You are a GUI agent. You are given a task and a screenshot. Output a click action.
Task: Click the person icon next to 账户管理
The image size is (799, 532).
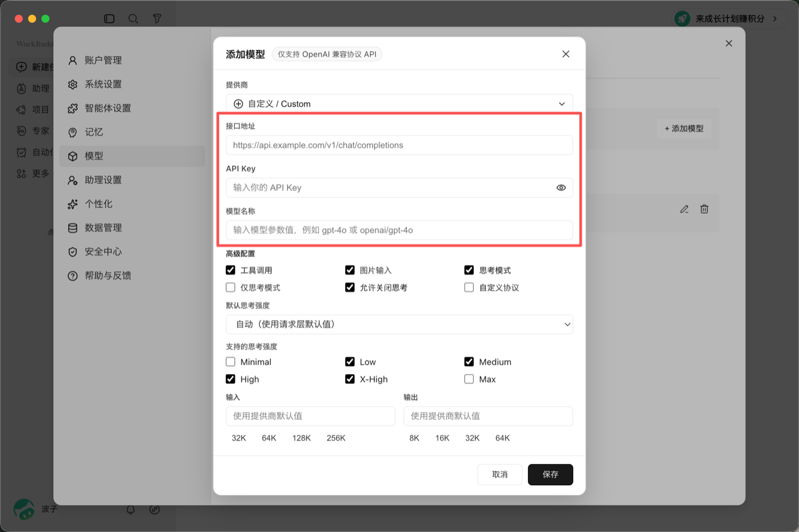pos(73,60)
